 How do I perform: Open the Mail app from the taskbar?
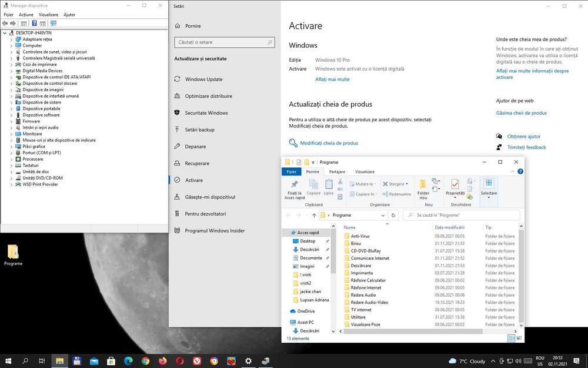(x=93, y=361)
